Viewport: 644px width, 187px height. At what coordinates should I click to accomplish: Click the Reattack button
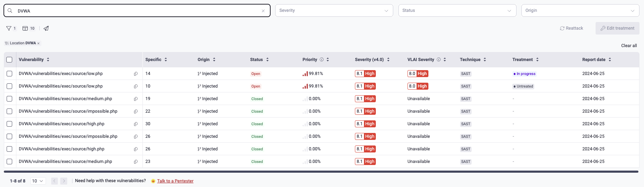coord(572,28)
